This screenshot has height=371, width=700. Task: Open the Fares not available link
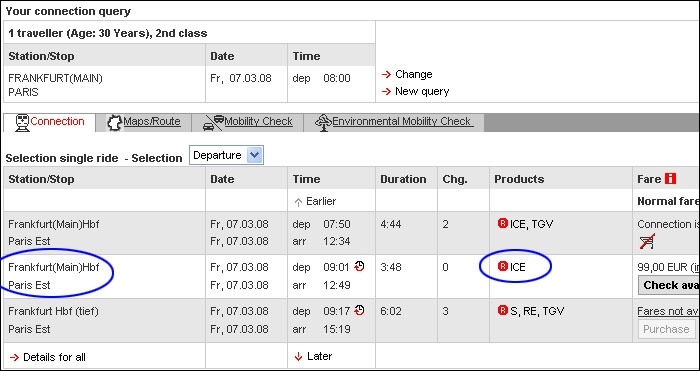[x=668, y=311]
